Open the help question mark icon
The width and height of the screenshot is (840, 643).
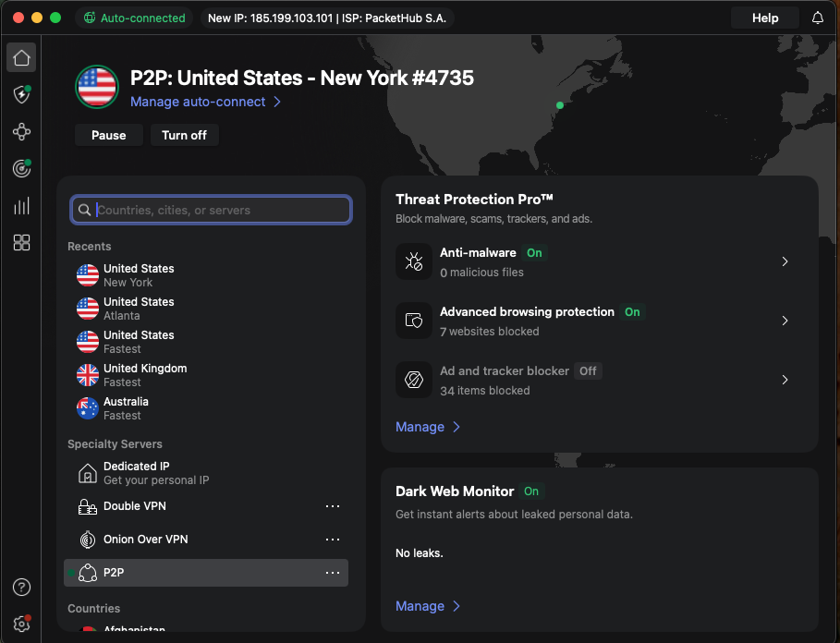tap(21, 588)
